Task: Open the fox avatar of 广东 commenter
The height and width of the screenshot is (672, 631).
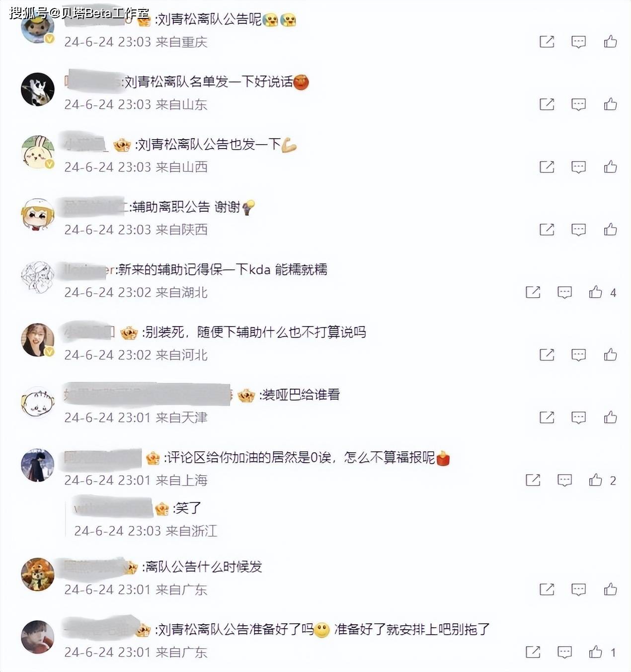Action: 38,574
